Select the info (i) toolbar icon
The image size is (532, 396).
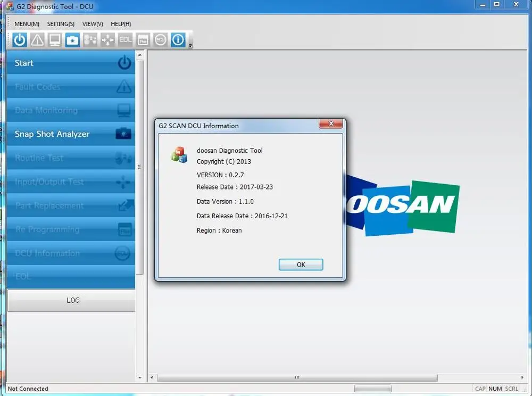[x=178, y=39]
